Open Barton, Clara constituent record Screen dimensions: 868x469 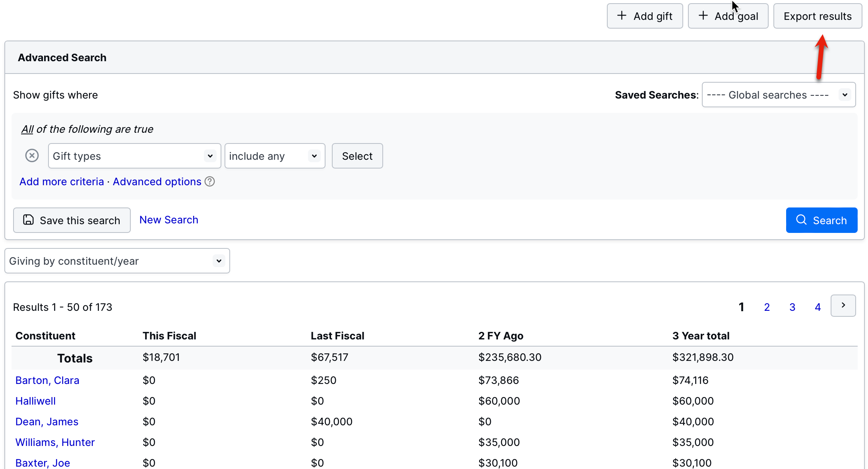[47, 380]
